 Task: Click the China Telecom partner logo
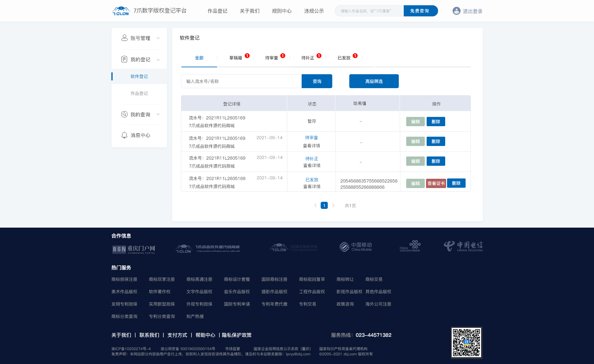pyautogui.click(x=463, y=246)
